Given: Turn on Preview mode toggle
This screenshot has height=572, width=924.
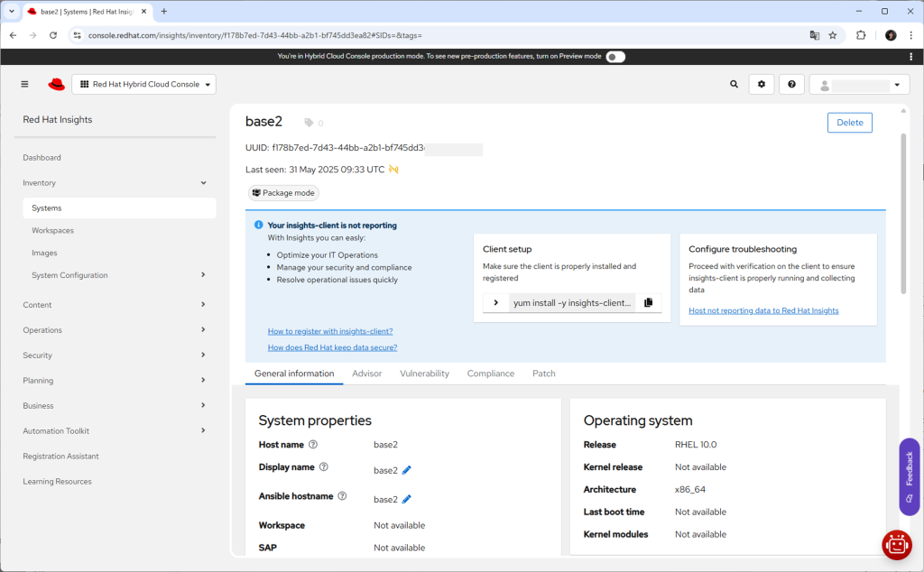Looking at the screenshot, I should tap(614, 56).
